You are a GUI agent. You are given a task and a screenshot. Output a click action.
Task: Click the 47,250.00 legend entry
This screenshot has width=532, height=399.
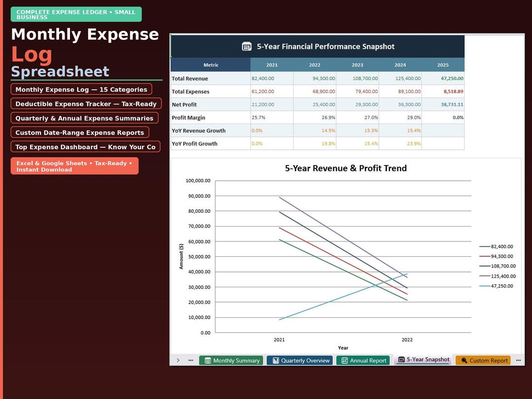tap(497, 286)
